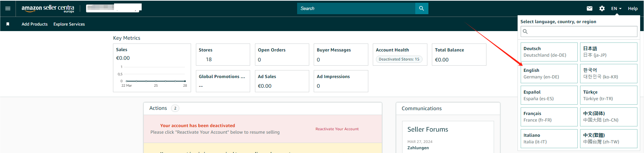Click the language search input field
The image size is (644, 153).
[579, 31]
